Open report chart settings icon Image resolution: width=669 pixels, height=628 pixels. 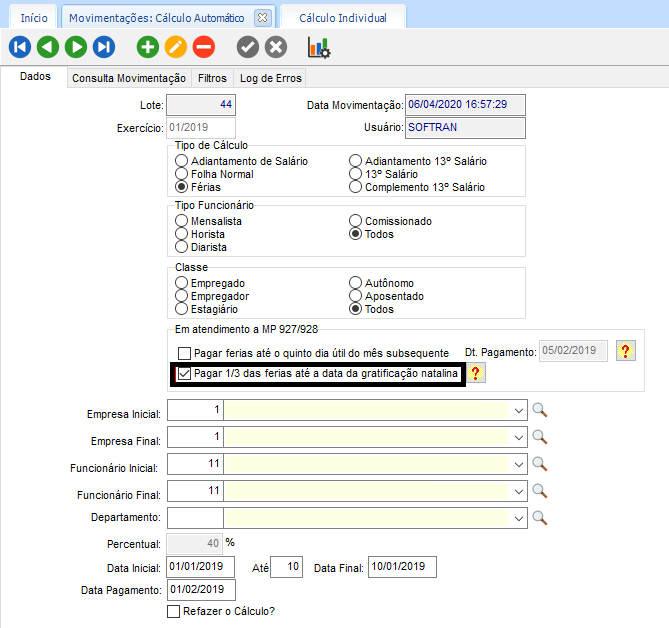click(x=319, y=47)
